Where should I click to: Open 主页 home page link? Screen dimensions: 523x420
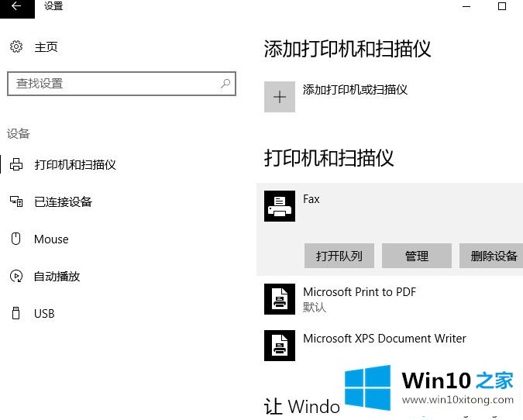[x=46, y=47]
